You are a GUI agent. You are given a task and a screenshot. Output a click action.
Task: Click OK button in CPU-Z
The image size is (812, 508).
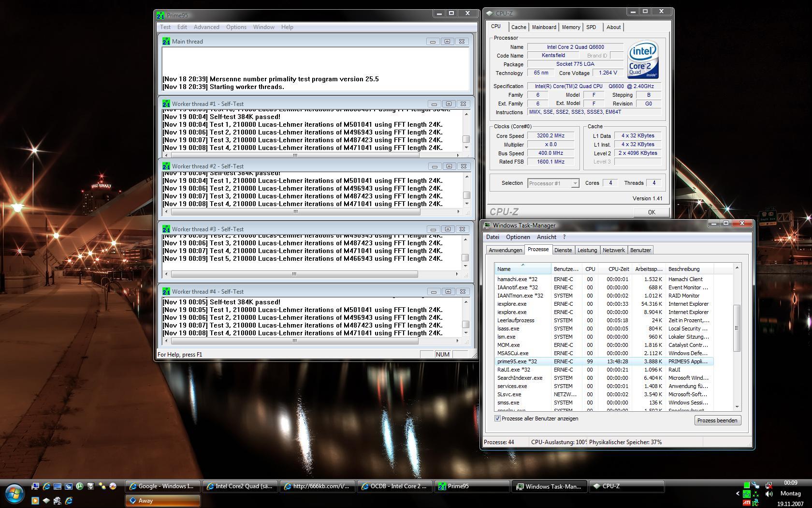tap(652, 212)
